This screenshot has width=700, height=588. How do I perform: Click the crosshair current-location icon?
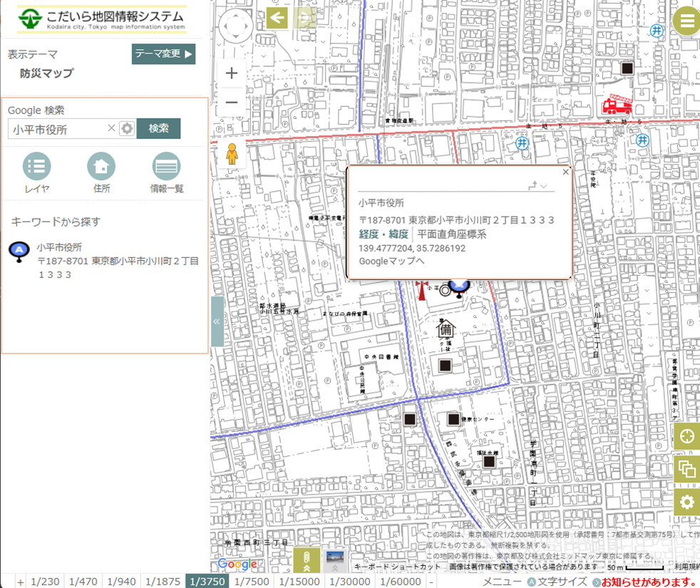[x=686, y=435]
